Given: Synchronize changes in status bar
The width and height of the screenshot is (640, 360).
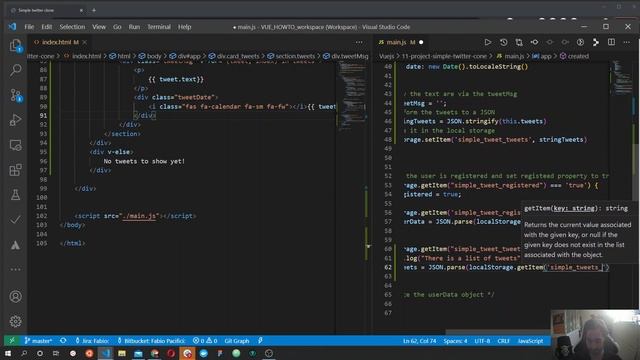Looking at the screenshot, I should pos(63,341).
